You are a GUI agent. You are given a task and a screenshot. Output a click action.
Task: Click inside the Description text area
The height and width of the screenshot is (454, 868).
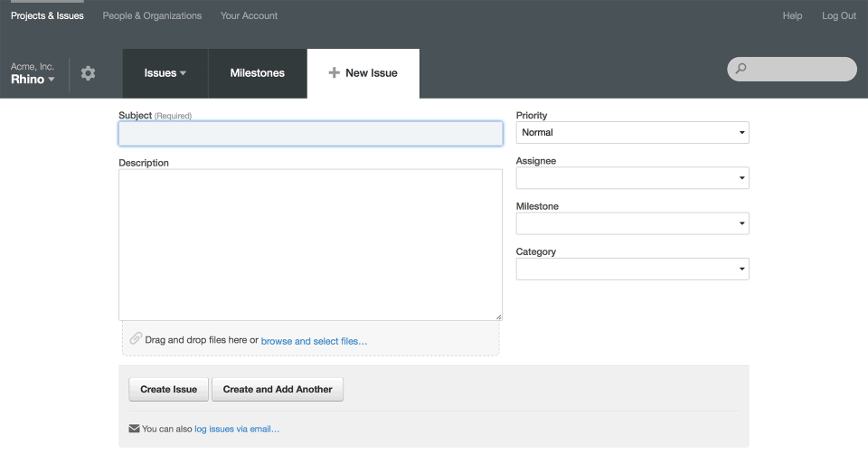click(310, 244)
